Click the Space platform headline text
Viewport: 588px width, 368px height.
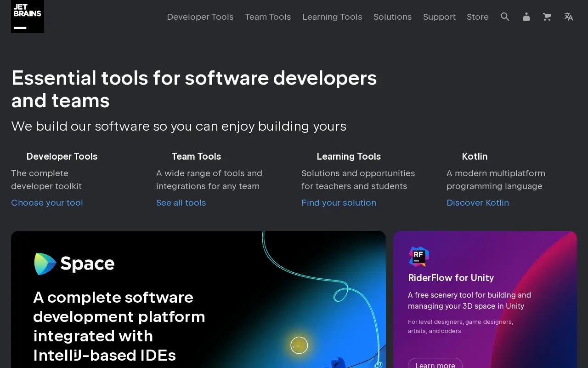(119, 326)
